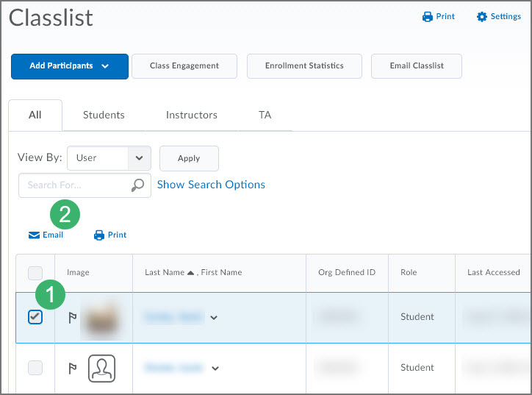The image size is (532, 395).
Task: Check the second student's checkbox
Action: click(35, 368)
